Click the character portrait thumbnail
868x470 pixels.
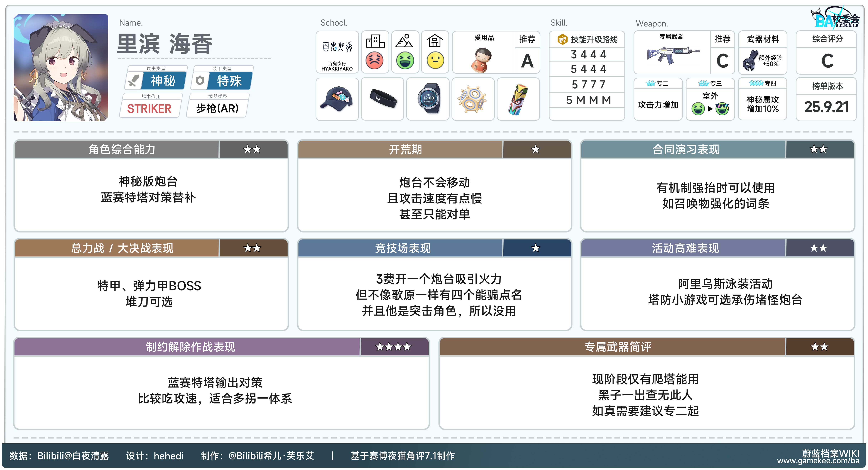pyautogui.click(x=61, y=67)
